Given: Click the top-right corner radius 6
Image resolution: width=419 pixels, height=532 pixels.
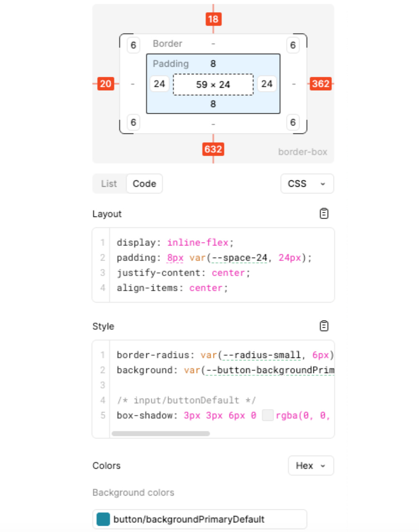Looking at the screenshot, I should (x=293, y=45).
